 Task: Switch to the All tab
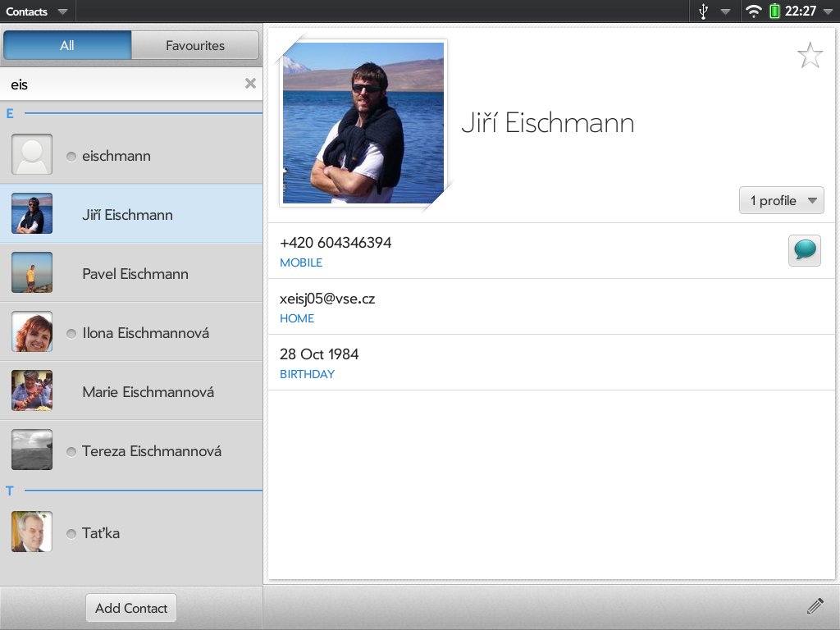pyautogui.click(x=67, y=45)
